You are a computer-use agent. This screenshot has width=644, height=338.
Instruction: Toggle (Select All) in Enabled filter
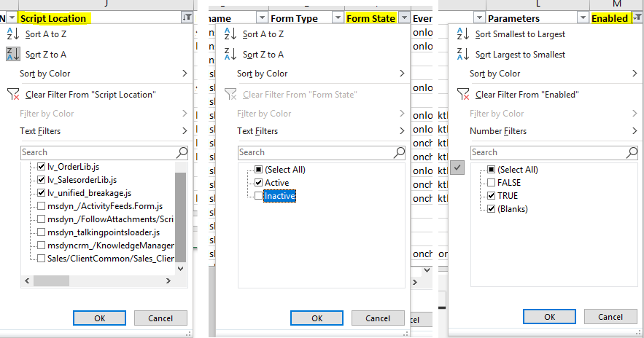click(x=491, y=170)
